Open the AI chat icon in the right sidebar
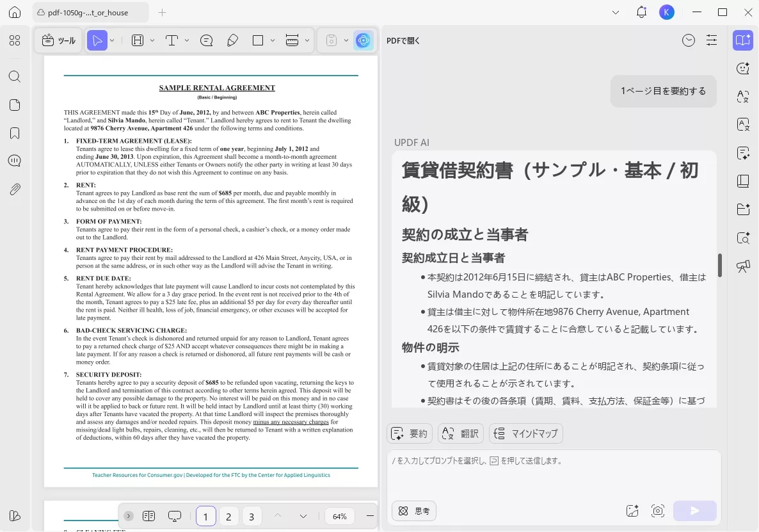759x532 pixels. [742, 68]
